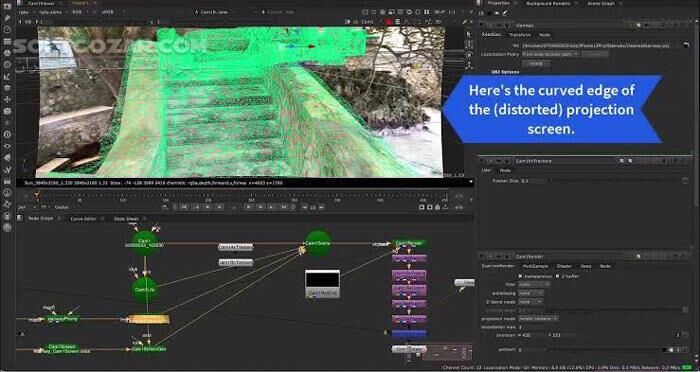Screen dimensions: 700x372
Task: Click the Tracker Size value field
Action: (533, 181)
